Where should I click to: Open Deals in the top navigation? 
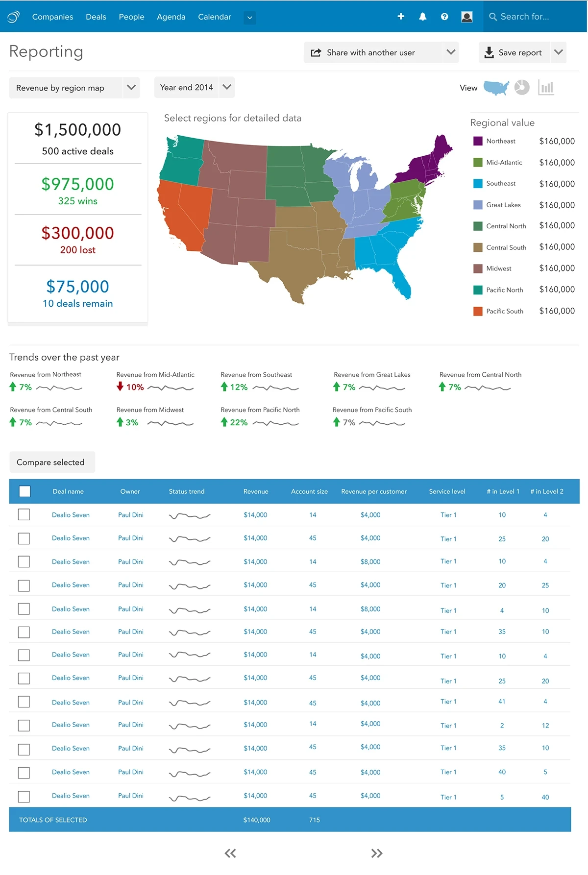point(96,17)
